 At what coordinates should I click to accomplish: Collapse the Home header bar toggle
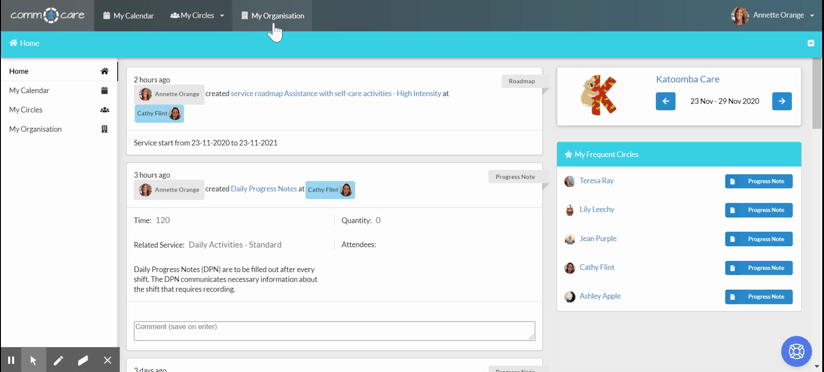[x=811, y=44]
